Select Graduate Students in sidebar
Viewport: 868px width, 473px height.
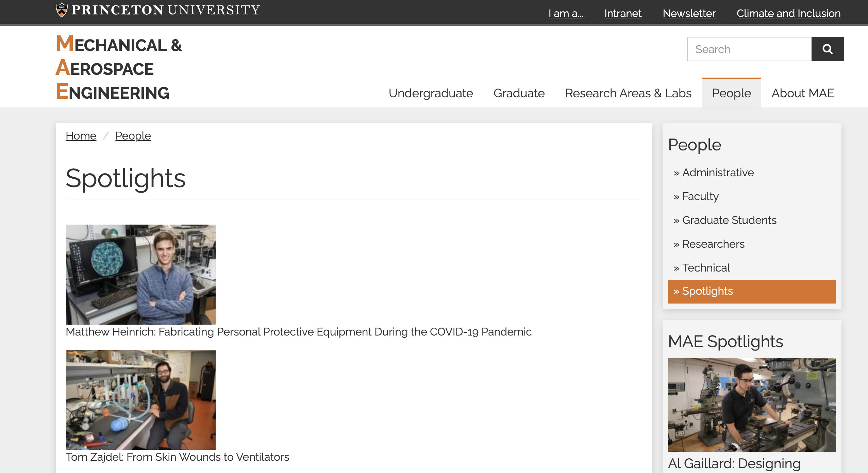point(729,220)
